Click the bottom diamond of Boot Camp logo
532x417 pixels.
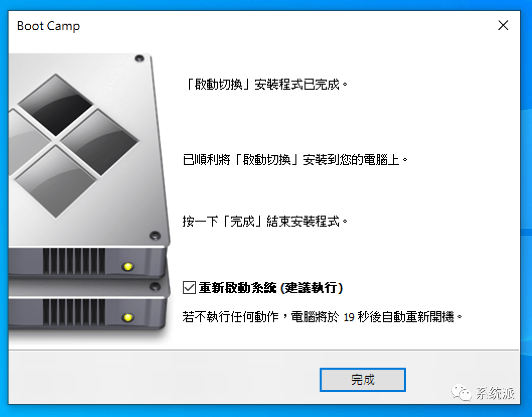[55, 181]
